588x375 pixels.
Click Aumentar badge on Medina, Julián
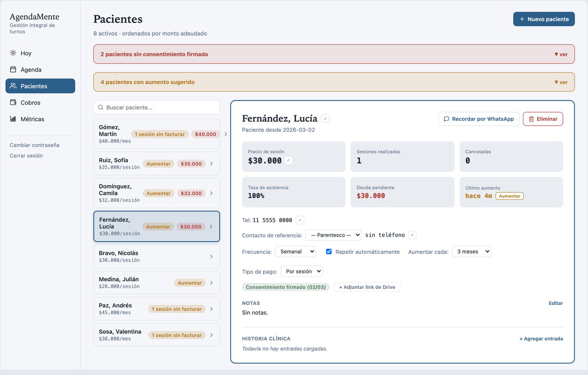(190, 283)
